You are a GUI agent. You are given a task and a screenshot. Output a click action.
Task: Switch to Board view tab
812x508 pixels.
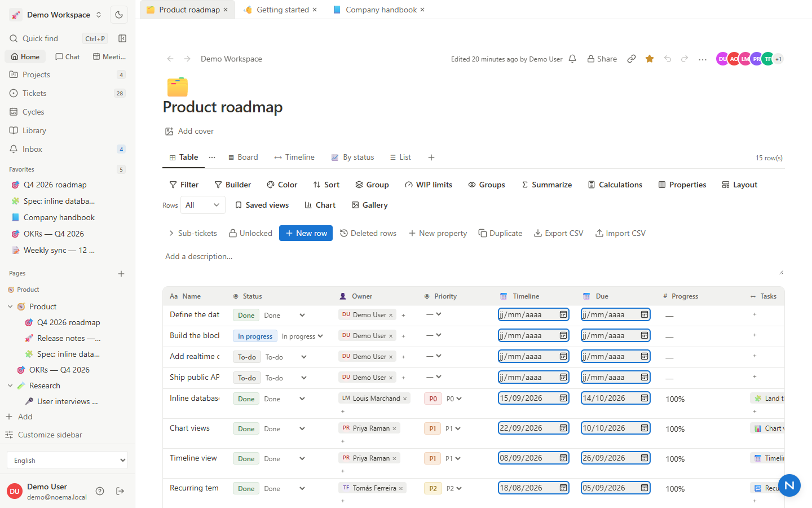point(243,157)
